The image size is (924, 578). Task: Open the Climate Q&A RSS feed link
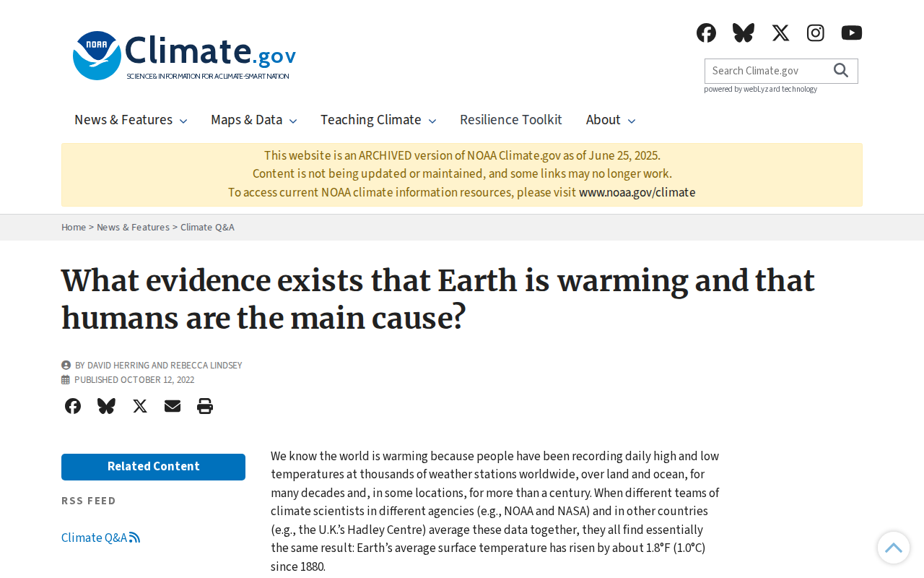[x=100, y=538]
